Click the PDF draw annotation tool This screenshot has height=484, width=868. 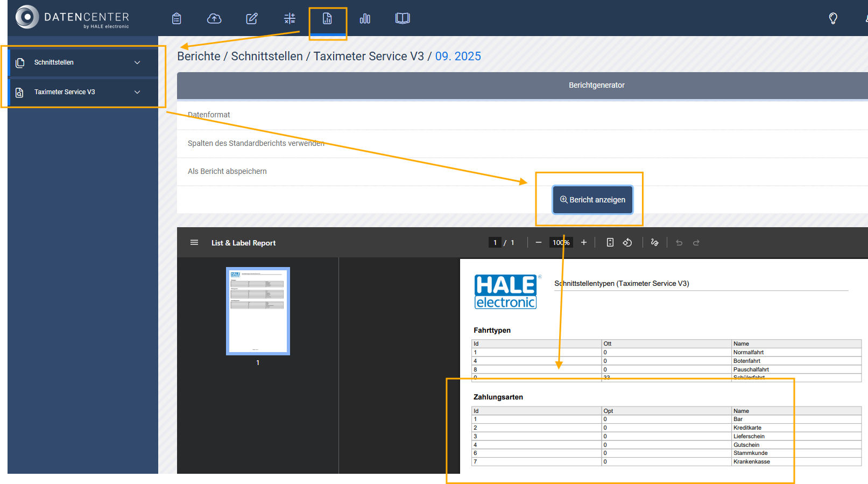click(x=654, y=243)
